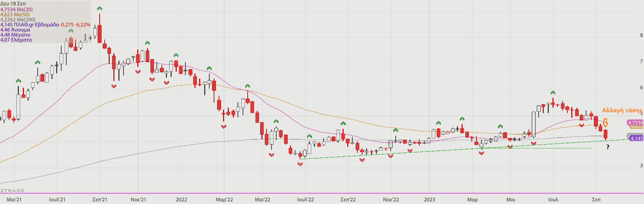
Task: Click the 'Μαι'21' time axis label
Action: [x=14, y=200]
